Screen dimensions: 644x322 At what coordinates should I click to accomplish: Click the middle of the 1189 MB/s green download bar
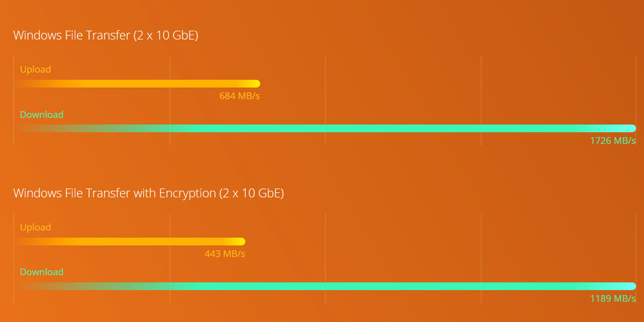[x=326, y=286]
